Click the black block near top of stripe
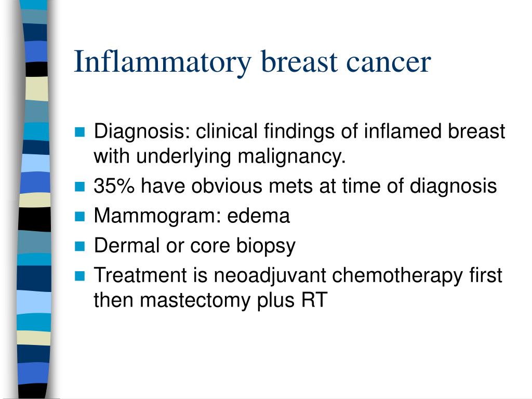The height and width of the screenshot is (399, 532). tap(37, 69)
